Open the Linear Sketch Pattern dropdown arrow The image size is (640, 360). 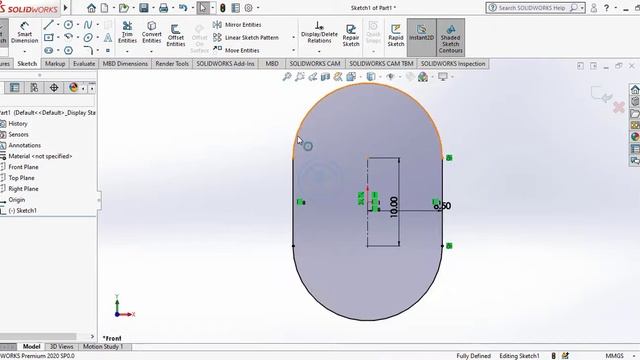[x=293, y=38]
